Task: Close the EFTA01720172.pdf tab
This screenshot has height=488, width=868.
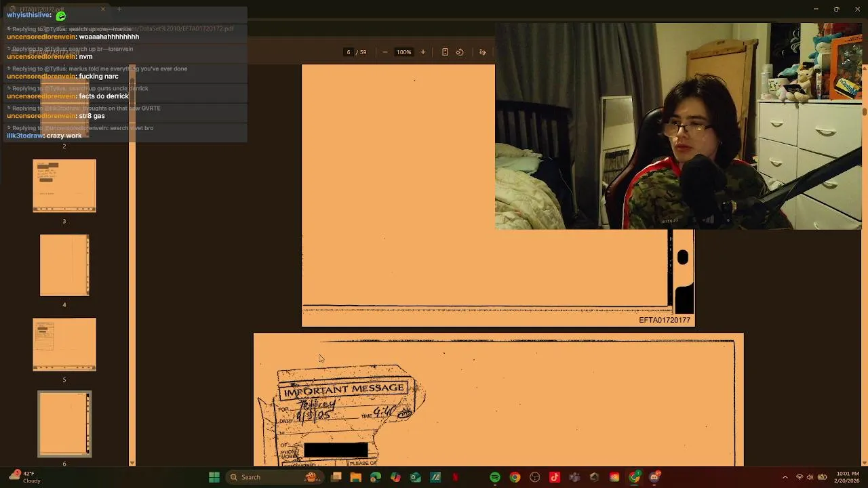Action: 103,9
